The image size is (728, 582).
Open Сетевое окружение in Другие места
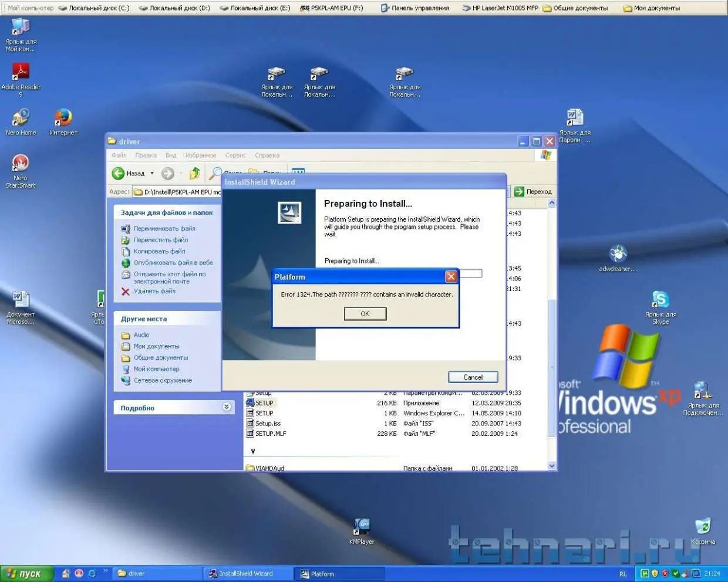(x=163, y=380)
